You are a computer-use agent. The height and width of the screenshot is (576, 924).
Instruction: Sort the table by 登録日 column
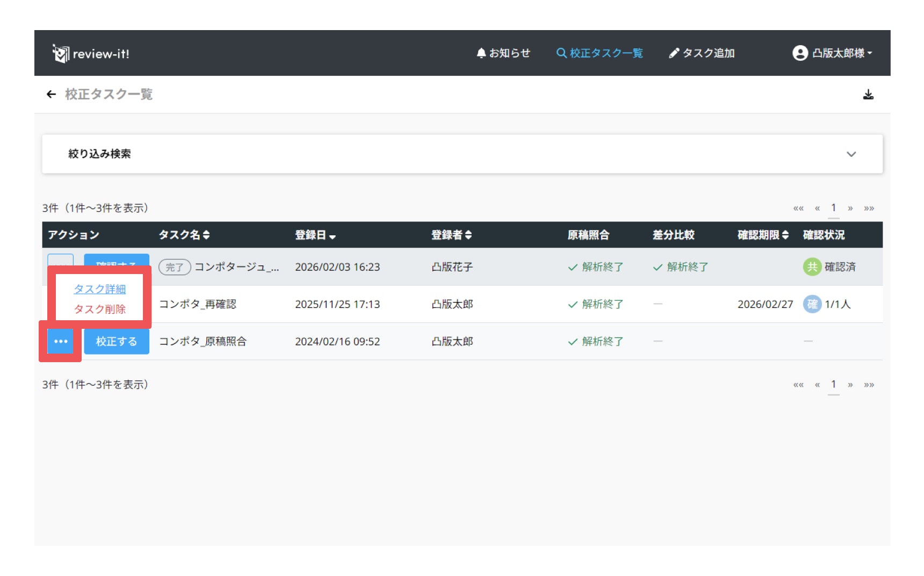(315, 235)
